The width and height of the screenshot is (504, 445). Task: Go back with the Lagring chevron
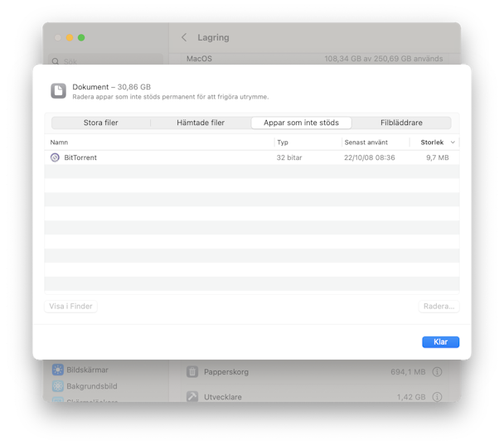184,37
